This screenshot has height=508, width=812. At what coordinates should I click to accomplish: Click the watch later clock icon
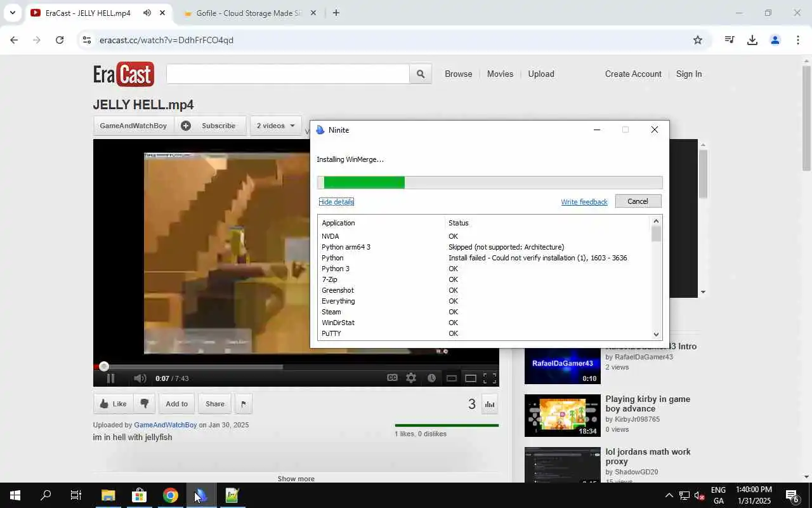[431, 378]
